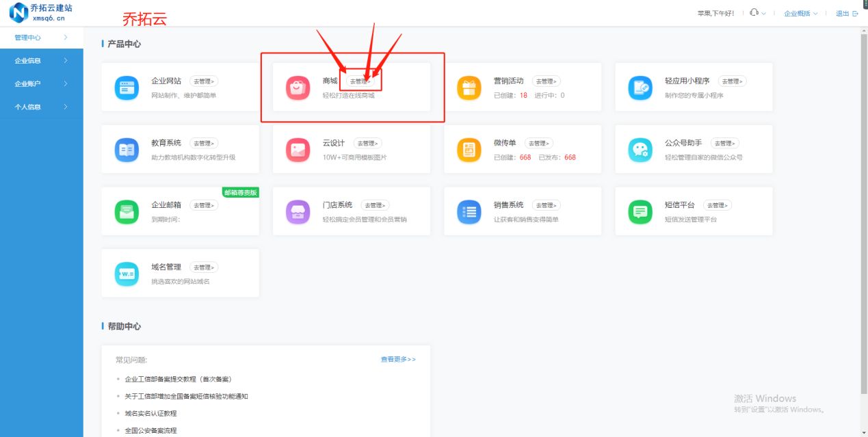The height and width of the screenshot is (437, 868).
Task: Click the 企业邮箱 envelope icon
Action: pos(126,211)
